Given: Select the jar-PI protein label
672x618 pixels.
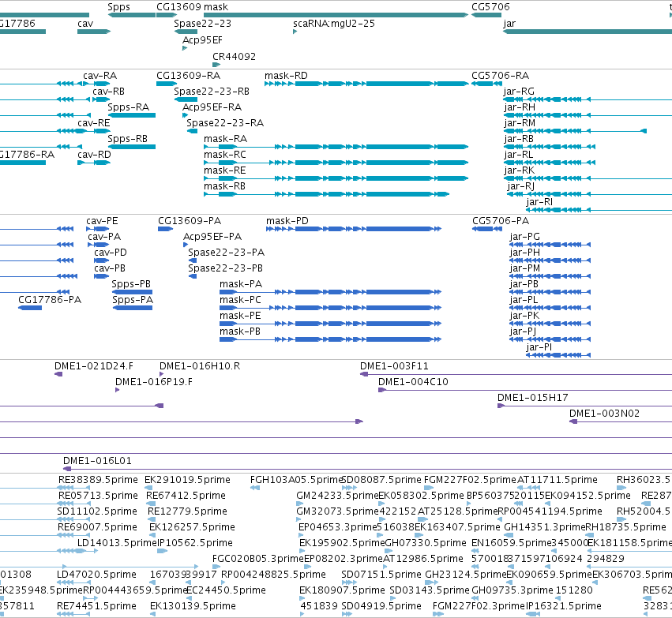Looking at the screenshot, I should tap(539, 347).
